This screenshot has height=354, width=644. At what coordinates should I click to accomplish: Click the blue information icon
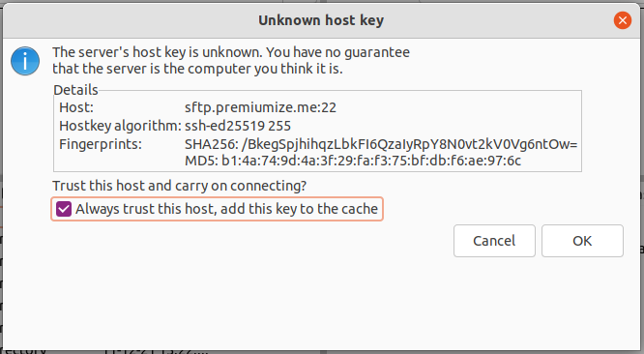(25, 61)
